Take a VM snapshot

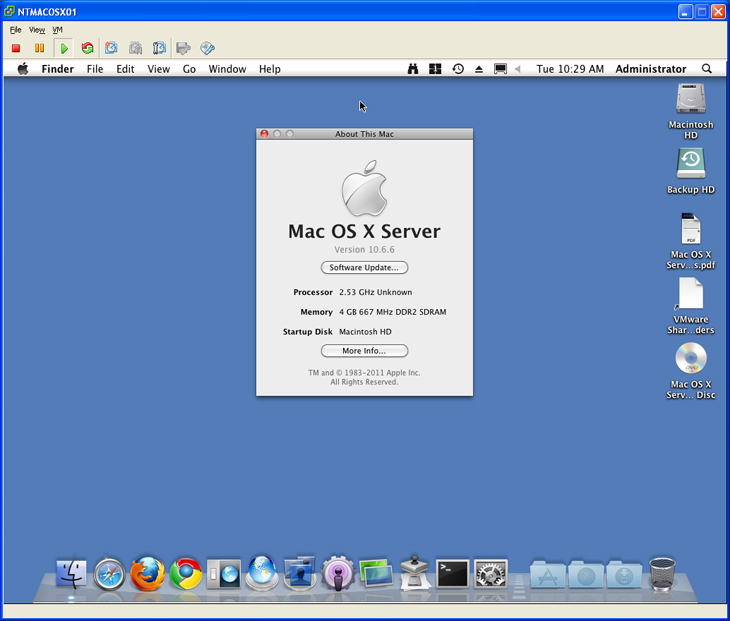(x=111, y=48)
